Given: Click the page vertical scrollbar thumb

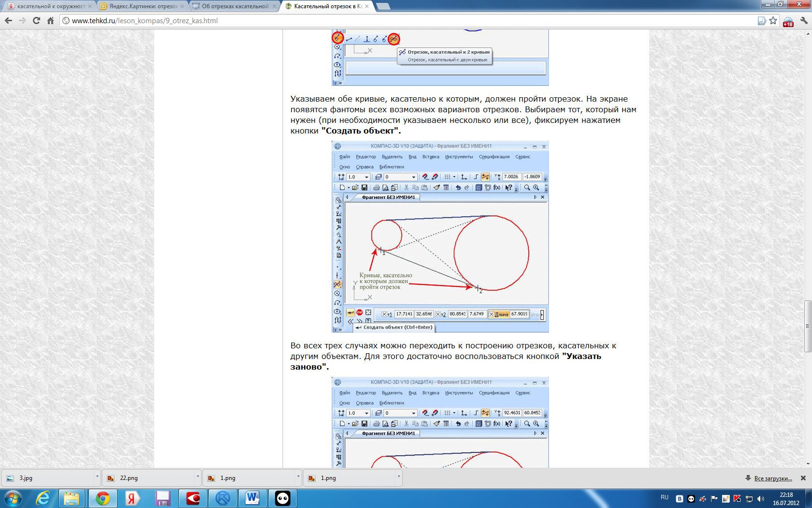Looking at the screenshot, I should pos(808,326).
